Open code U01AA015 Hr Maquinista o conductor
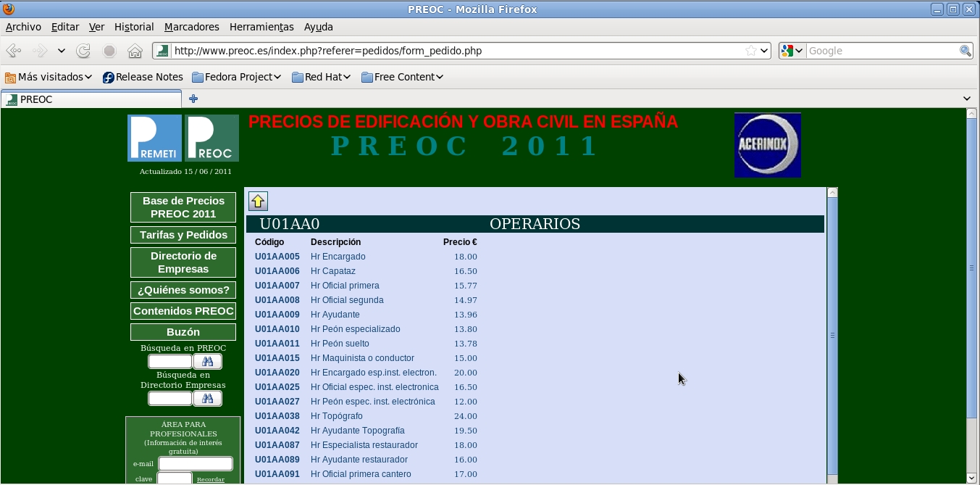 pyautogui.click(x=277, y=358)
